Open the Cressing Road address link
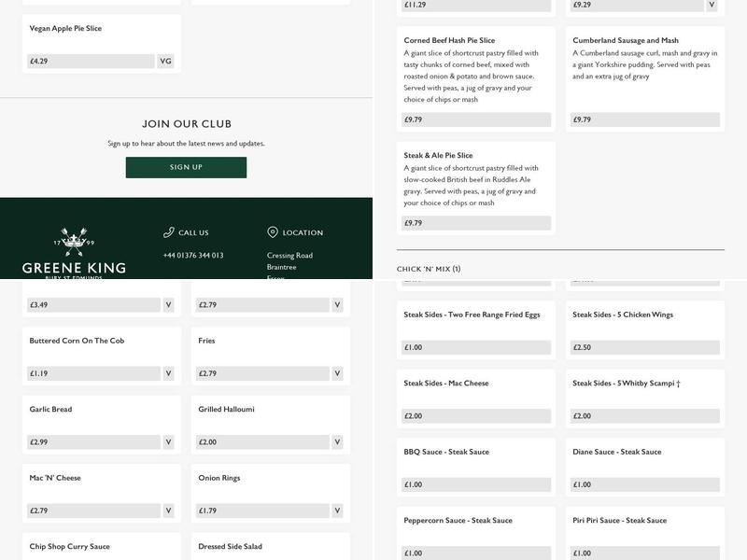This screenshot has height=560, width=747. click(x=289, y=256)
